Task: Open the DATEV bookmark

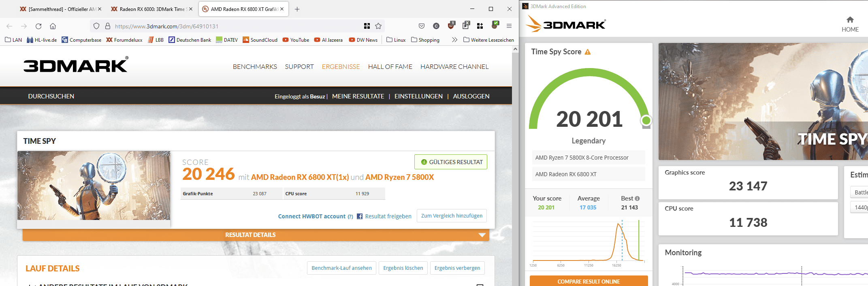Action: click(x=227, y=40)
